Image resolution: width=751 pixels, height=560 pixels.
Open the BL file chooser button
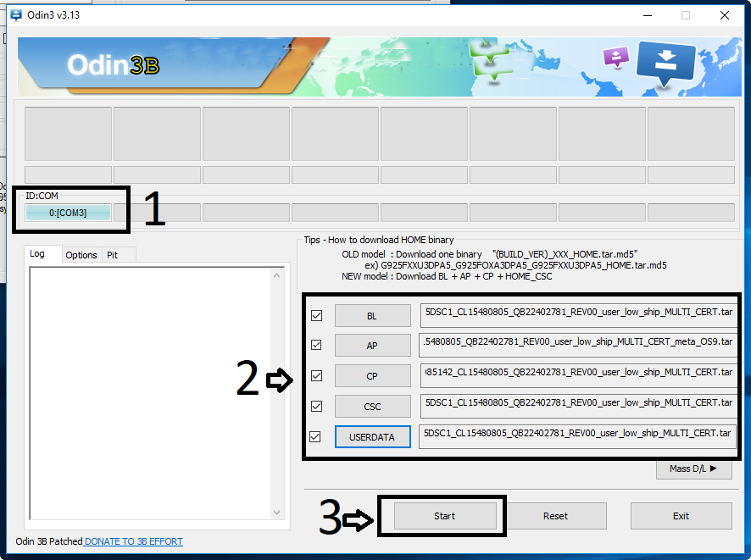coord(373,316)
